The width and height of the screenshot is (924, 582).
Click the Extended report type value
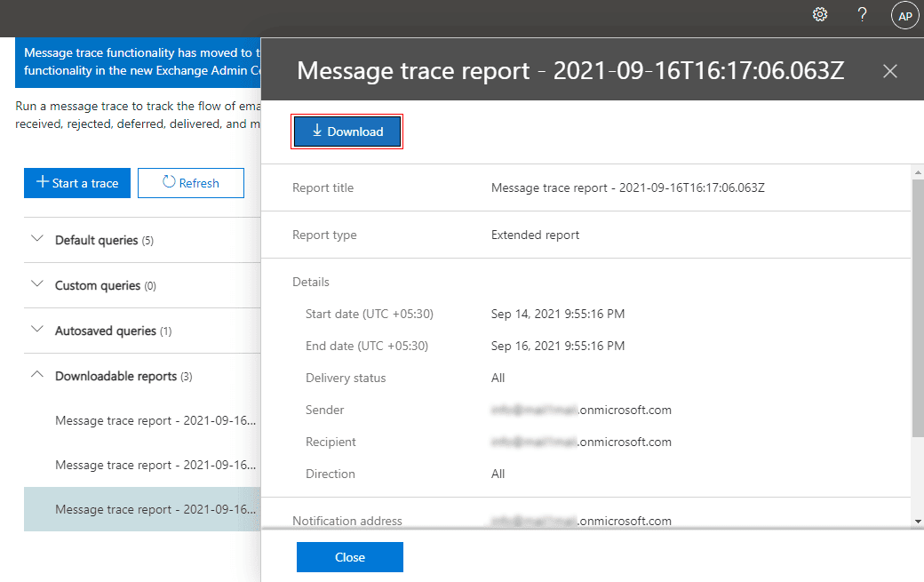pos(535,235)
